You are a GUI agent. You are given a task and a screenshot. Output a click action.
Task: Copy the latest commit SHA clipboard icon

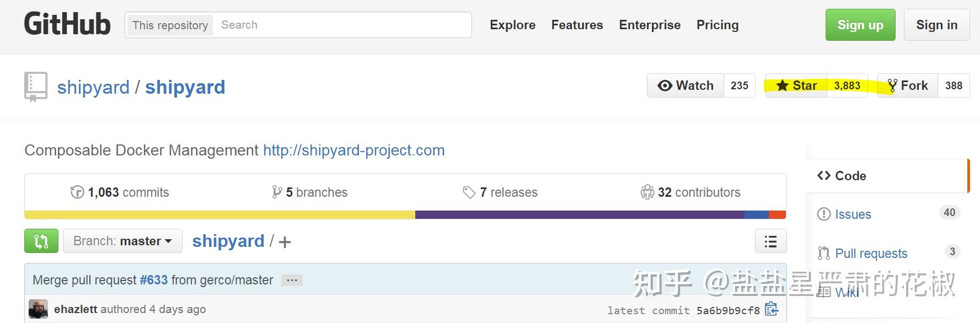pos(772,310)
